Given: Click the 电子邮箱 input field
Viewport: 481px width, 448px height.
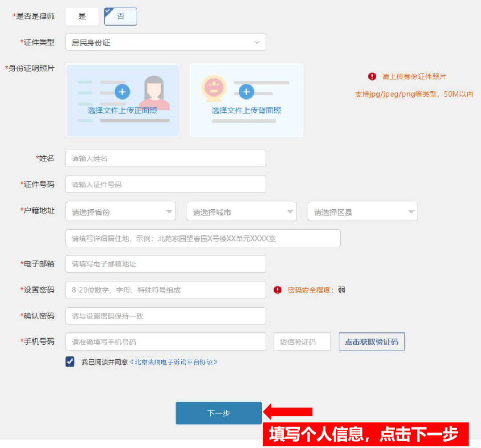Looking at the screenshot, I should [165, 264].
